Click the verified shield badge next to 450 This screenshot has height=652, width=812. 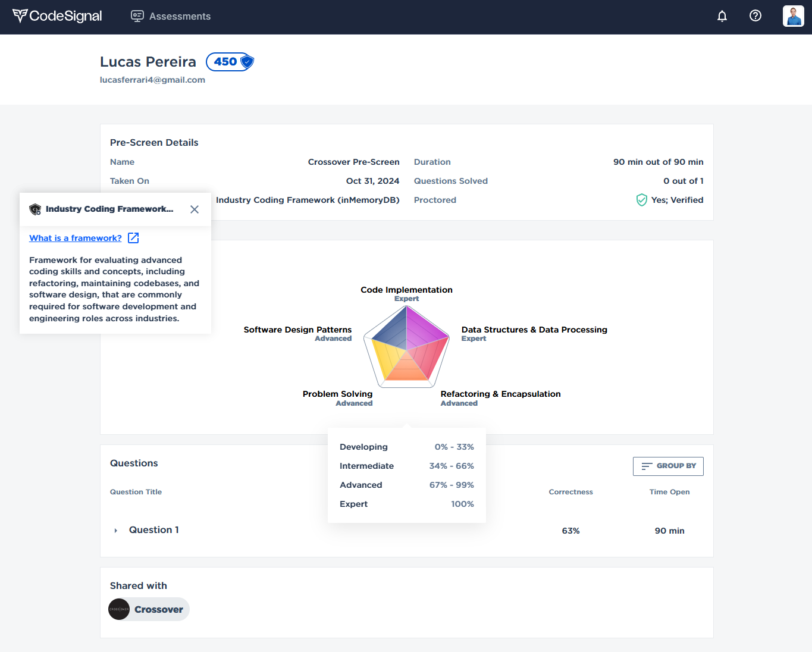247,61
